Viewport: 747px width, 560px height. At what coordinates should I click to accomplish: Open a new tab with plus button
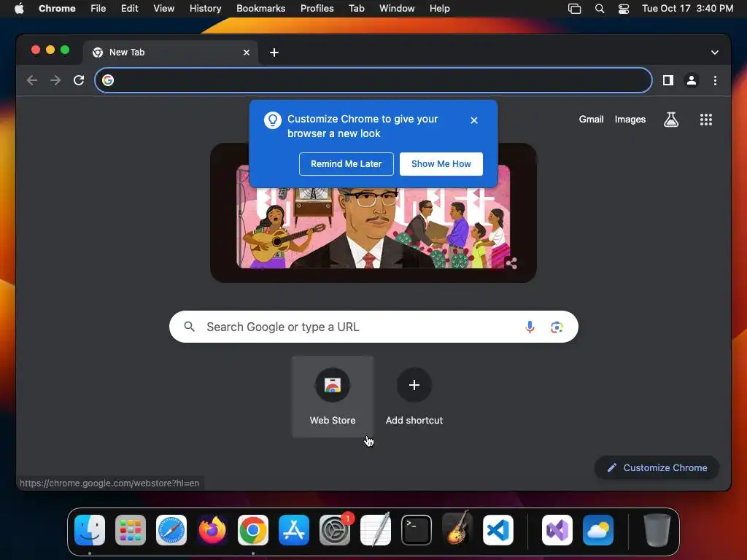pos(274,52)
